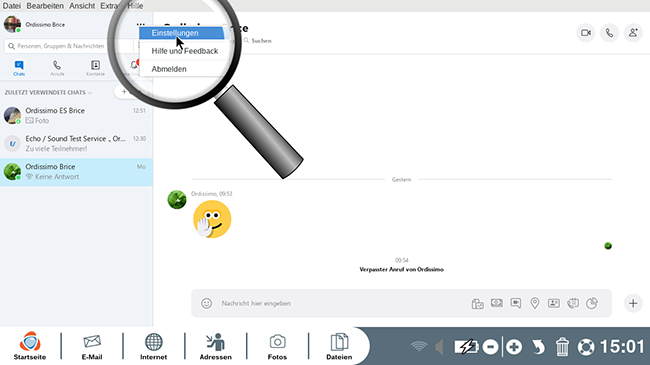Screen dimensions: 650x365
Task: Open the Bearbeiten menu
Action: tap(45, 6)
